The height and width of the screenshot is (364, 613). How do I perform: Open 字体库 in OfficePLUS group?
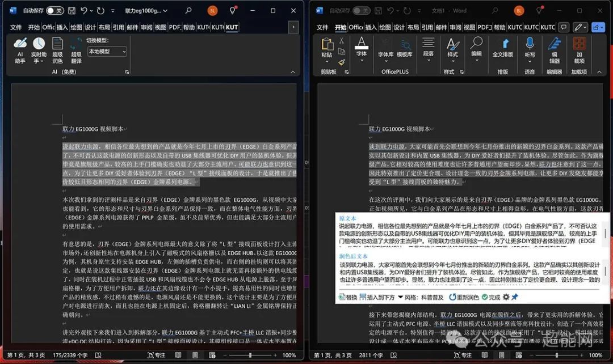385,50
